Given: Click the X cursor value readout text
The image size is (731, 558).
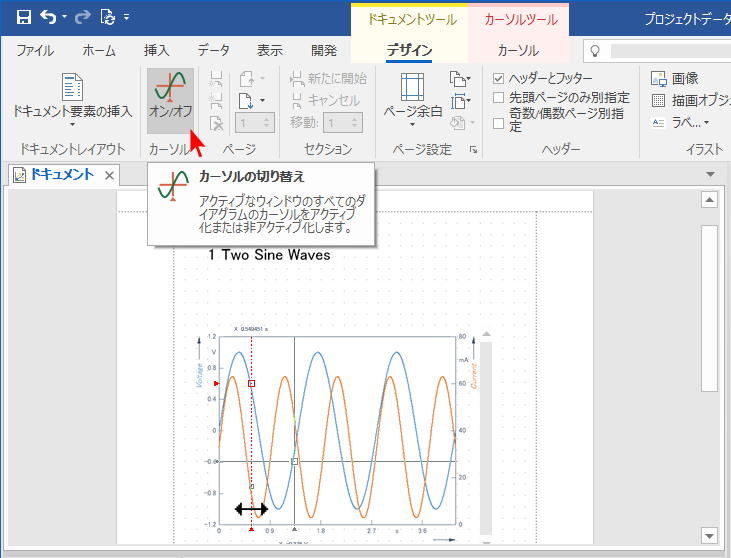Looking at the screenshot, I should tap(251, 329).
